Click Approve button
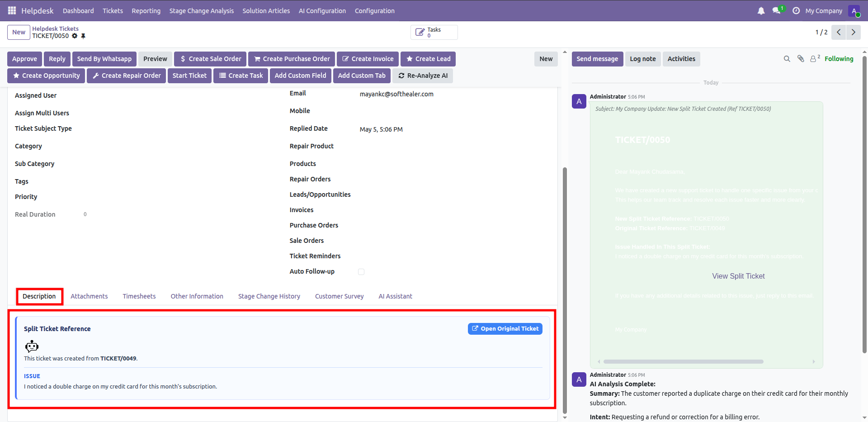 [x=24, y=59]
